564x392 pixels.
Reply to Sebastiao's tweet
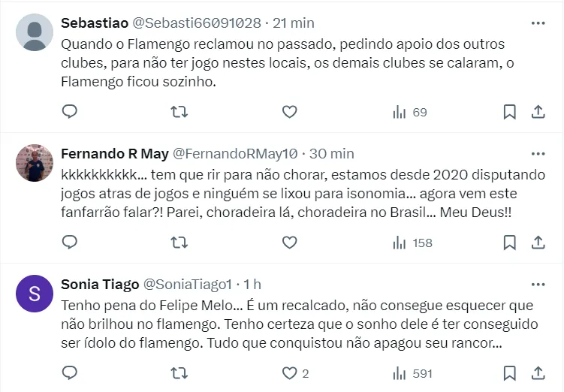point(70,112)
